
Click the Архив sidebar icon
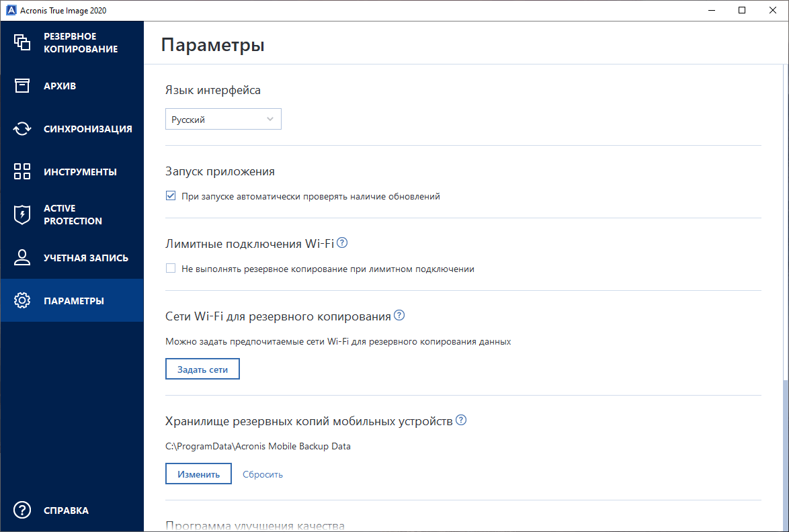pyautogui.click(x=22, y=85)
